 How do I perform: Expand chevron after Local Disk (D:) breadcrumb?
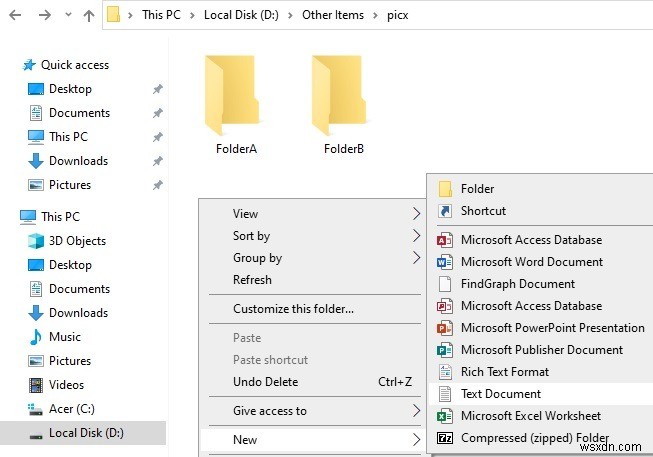click(x=290, y=15)
